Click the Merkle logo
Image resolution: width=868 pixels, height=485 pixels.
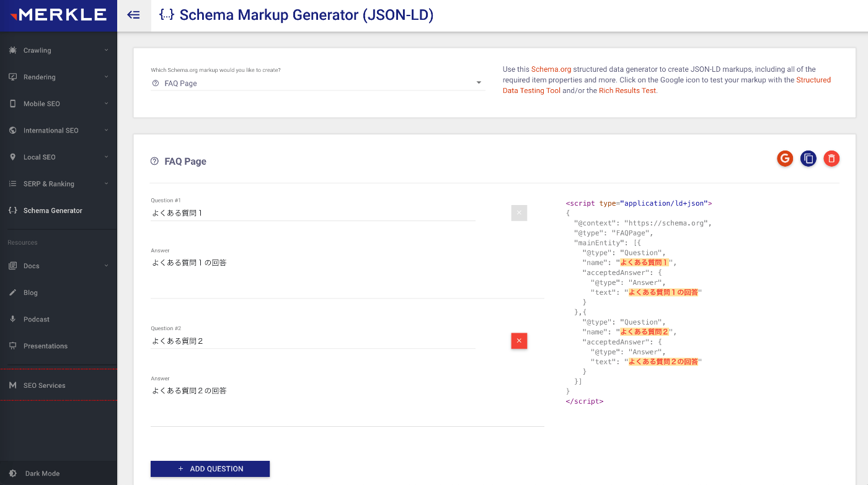click(58, 15)
